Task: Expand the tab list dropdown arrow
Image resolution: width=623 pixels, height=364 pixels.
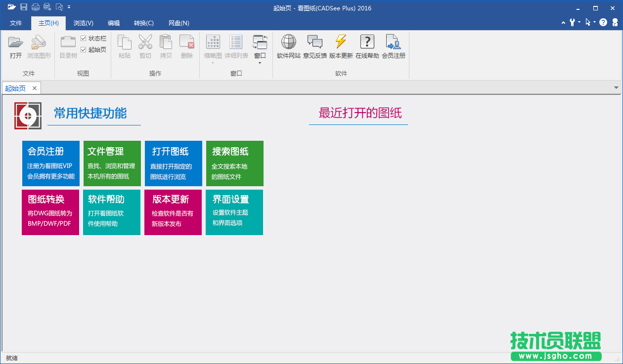Action: point(616,88)
